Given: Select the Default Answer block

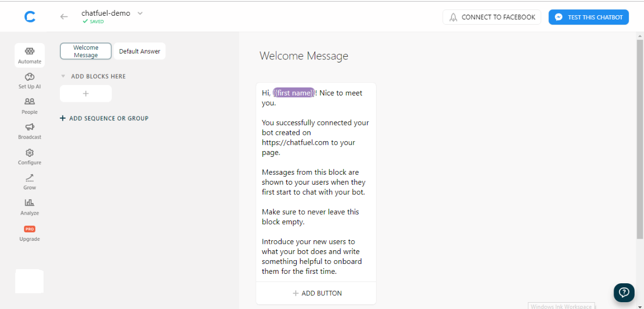Looking at the screenshot, I should tap(139, 51).
